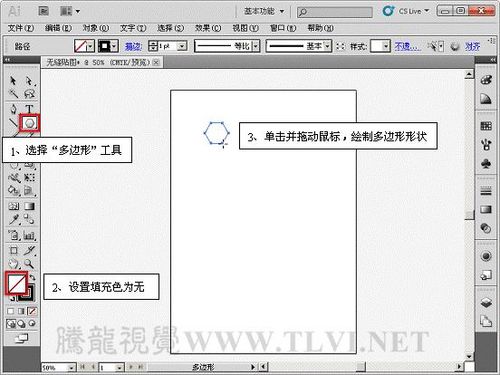
Task: Select the Selection (black arrow) tool
Action: [x=13, y=81]
